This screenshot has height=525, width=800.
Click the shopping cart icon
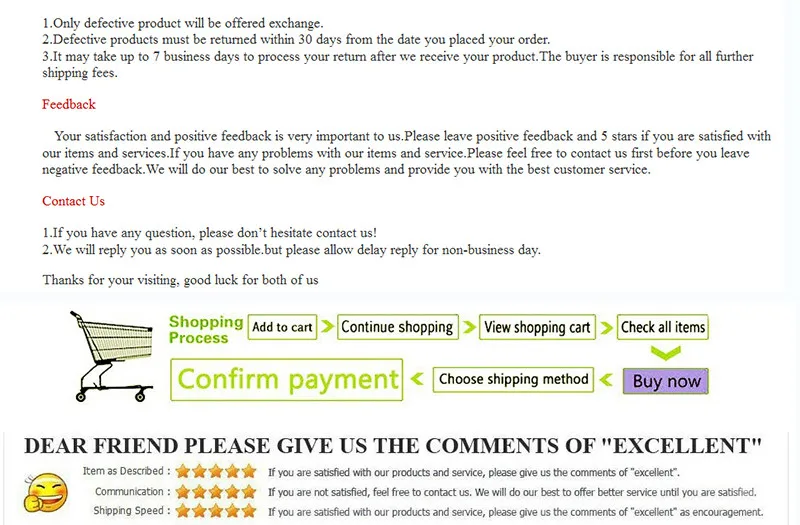110,355
